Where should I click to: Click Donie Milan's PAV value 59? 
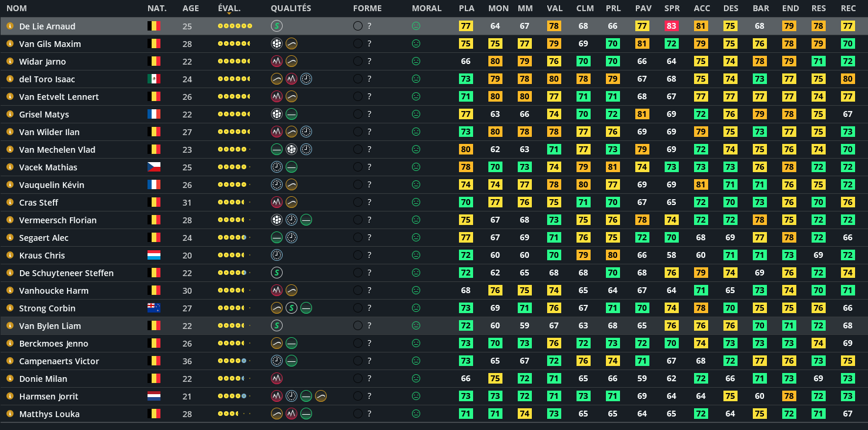(642, 378)
